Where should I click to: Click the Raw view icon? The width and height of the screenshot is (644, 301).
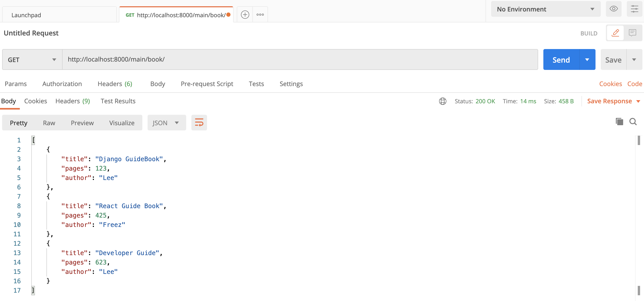(49, 122)
